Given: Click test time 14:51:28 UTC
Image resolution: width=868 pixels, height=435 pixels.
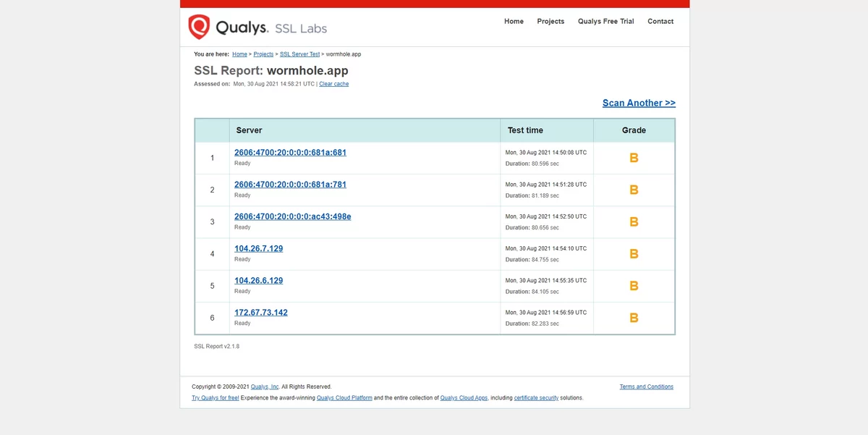Looking at the screenshot, I should click(x=546, y=185).
